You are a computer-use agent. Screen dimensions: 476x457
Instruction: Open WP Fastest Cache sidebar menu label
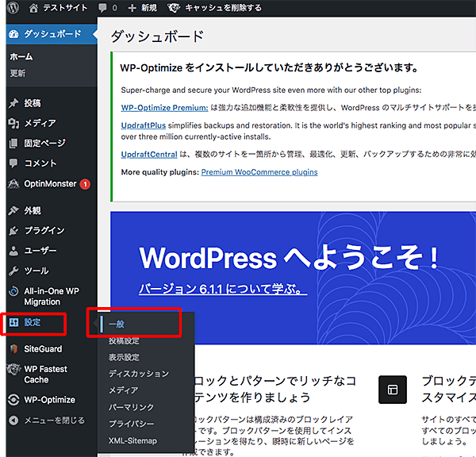click(46, 374)
